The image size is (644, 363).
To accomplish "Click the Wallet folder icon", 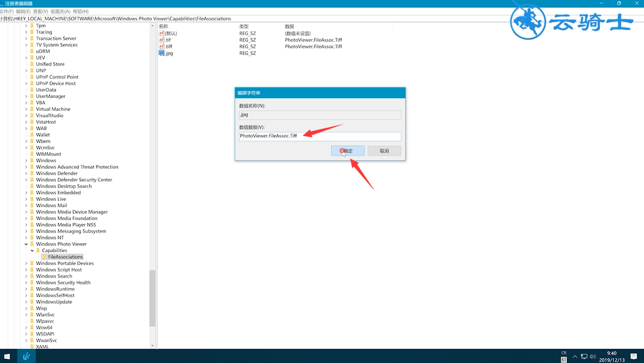I will (x=32, y=135).
